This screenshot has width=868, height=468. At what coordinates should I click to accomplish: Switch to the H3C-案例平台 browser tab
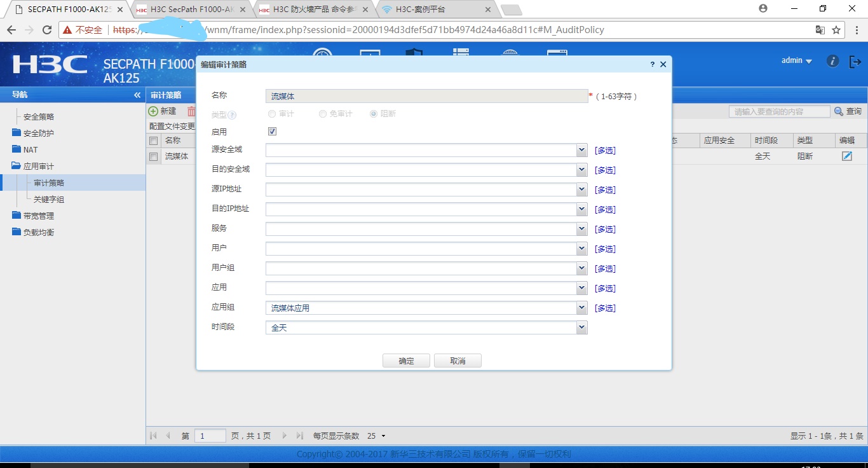[437, 10]
